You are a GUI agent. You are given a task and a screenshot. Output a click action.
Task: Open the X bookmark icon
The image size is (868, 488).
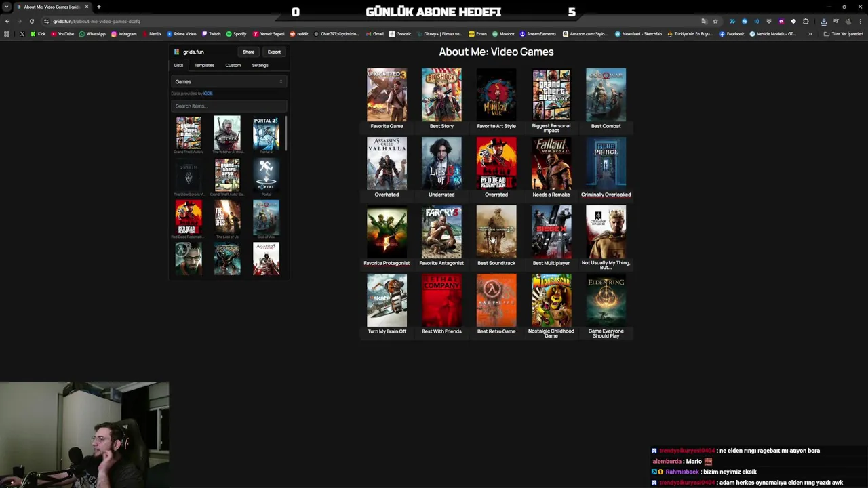click(x=22, y=34)
